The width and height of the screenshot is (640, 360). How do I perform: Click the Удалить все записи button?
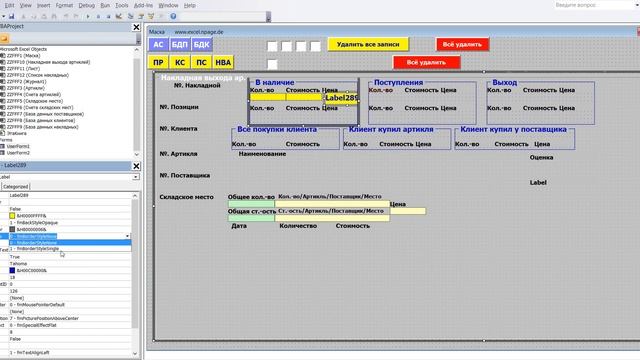368,44
